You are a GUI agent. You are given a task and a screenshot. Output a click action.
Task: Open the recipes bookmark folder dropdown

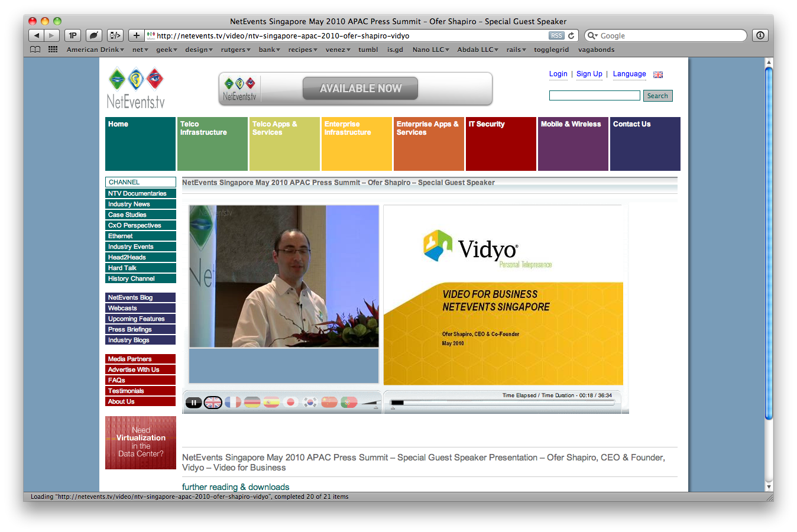(303, 50)
